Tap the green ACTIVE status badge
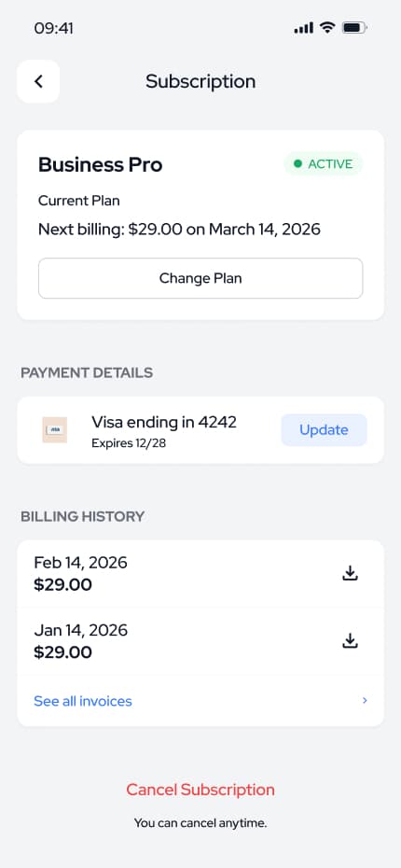Viewport: 401px width, 868px height. [x=323, y=164]
